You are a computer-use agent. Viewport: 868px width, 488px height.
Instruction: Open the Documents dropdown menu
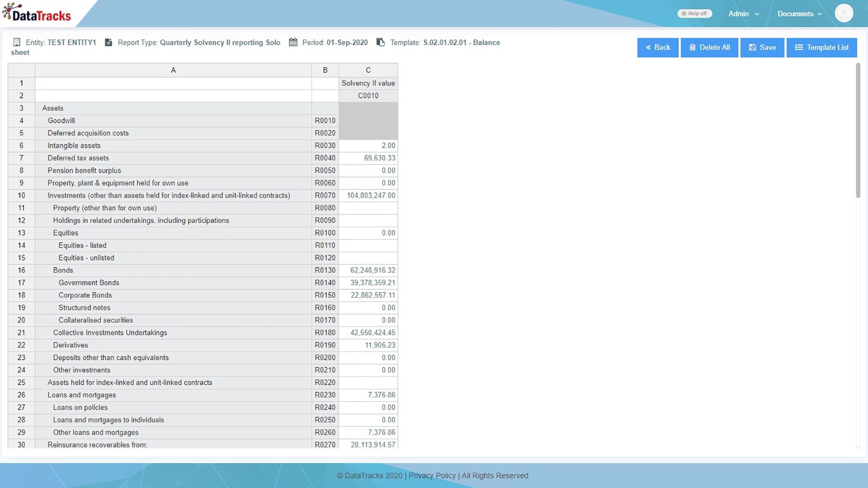pyautogui.click(x=799, y=14)
